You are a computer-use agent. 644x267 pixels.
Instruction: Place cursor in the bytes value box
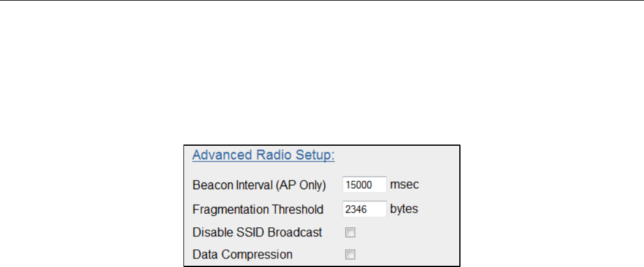point(365,209)
